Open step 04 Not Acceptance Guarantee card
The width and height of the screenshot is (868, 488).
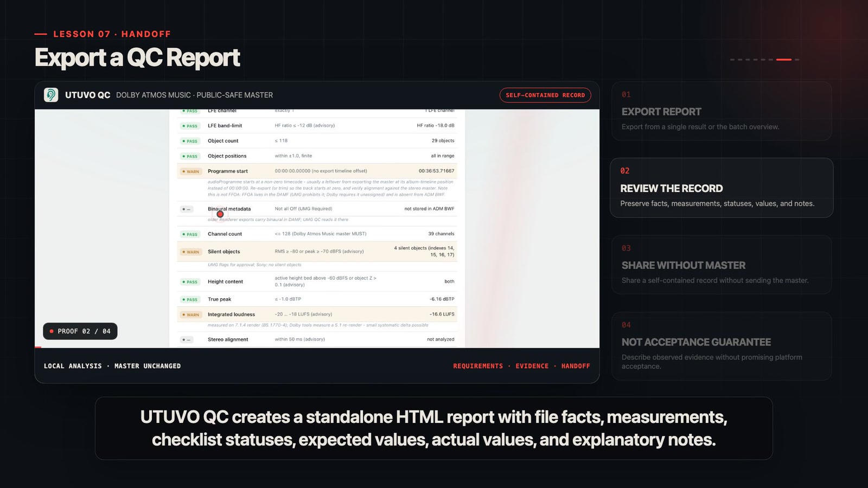[x=722, y=346]
